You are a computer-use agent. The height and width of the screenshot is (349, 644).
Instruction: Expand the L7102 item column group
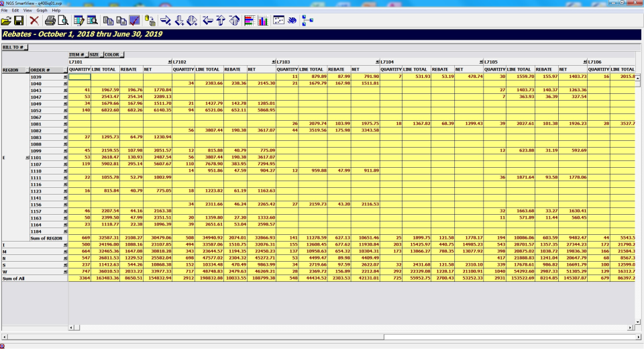(274, 62)
